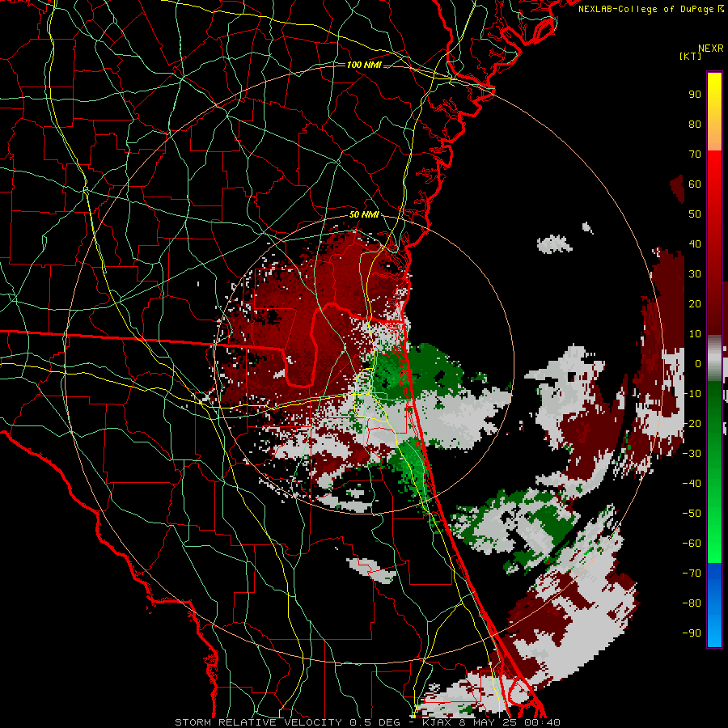The image size is (728, 728).
Task: Click the -70 value on the velocity scale
Action: 692,574
